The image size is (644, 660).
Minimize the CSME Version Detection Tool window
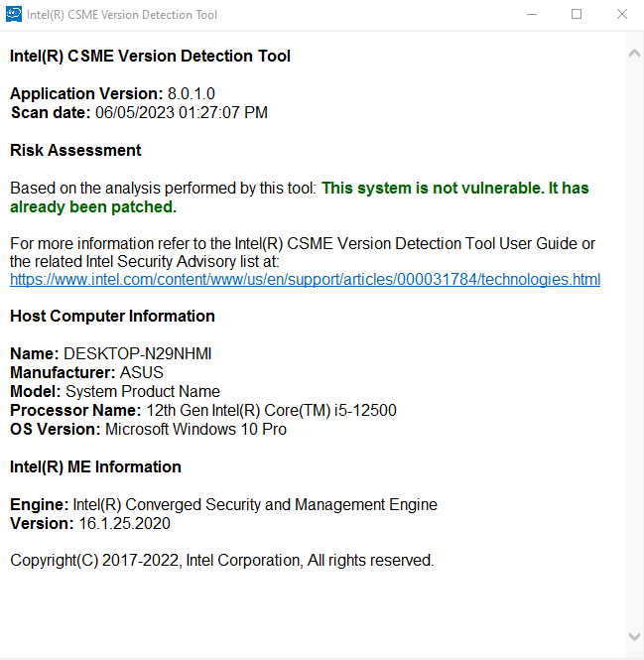point(532,15)
